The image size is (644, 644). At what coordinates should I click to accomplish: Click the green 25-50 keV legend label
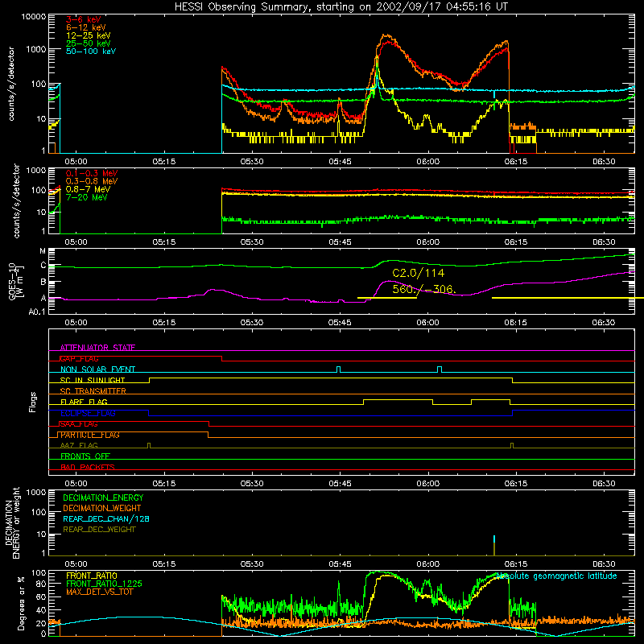(89, 43)
